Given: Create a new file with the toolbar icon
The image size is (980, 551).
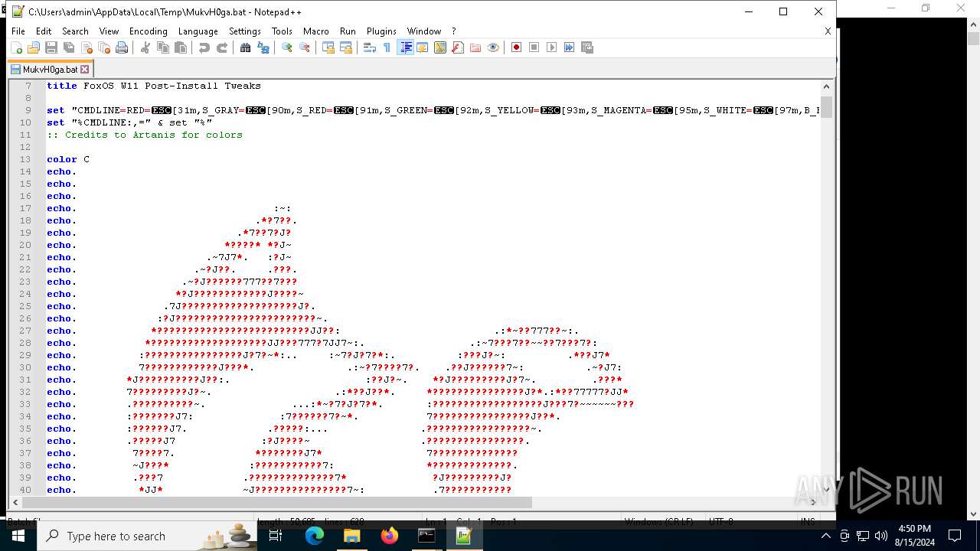Looking at the screenshot, I should pos(16,47).
